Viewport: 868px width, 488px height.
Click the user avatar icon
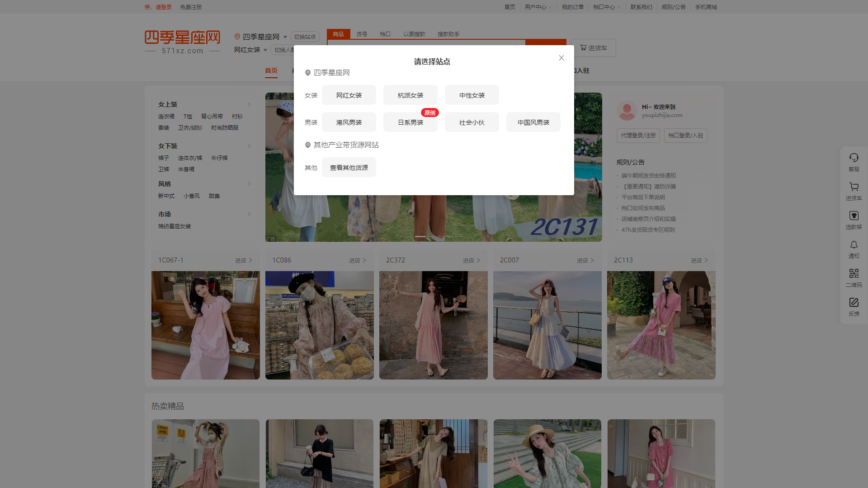627,111
